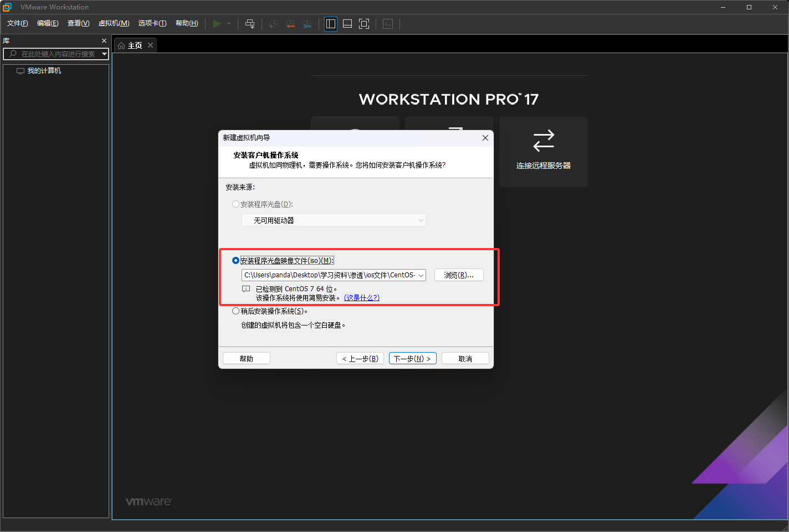Toggle thumbnail bar view icon
Screen dimensions: 789x532
click(x=347, y=24)
